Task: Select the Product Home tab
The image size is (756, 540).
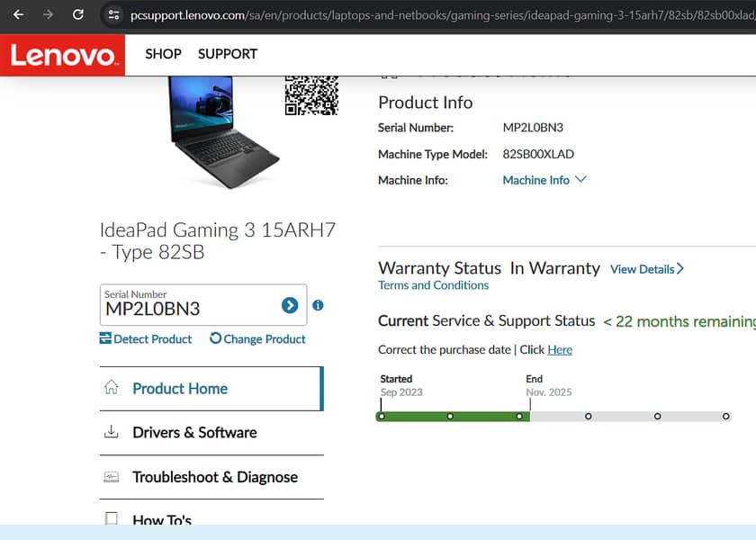Action: [x=179, y=389]
